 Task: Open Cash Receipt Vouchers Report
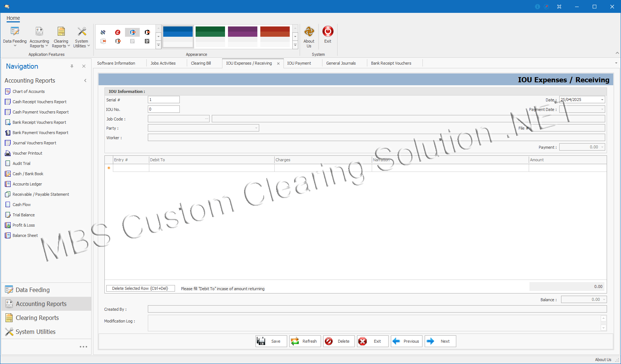click(x=36, y=102)
